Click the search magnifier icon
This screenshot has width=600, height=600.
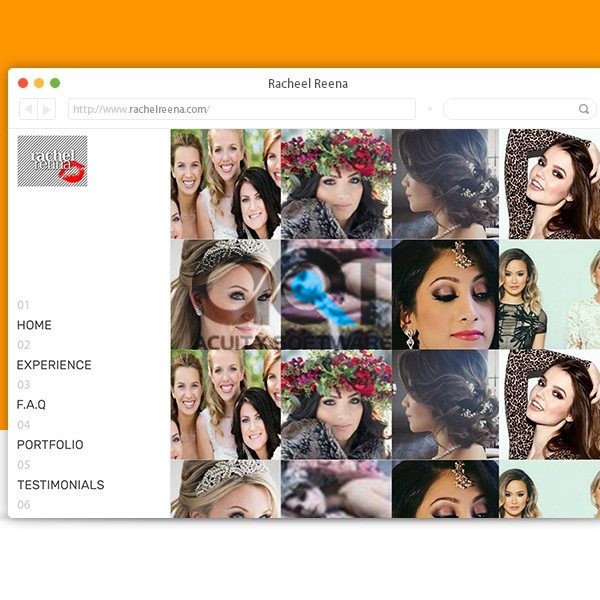[584, 109]
